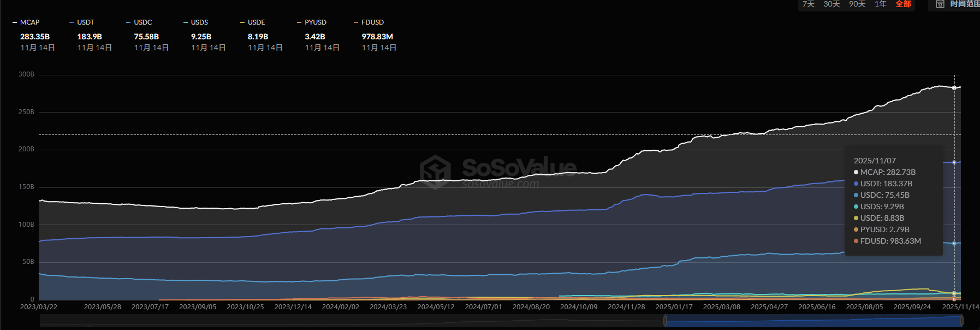Screen dimensions: 980x330
Task: Switch to the 30天 time range
Action: (831, 4)
